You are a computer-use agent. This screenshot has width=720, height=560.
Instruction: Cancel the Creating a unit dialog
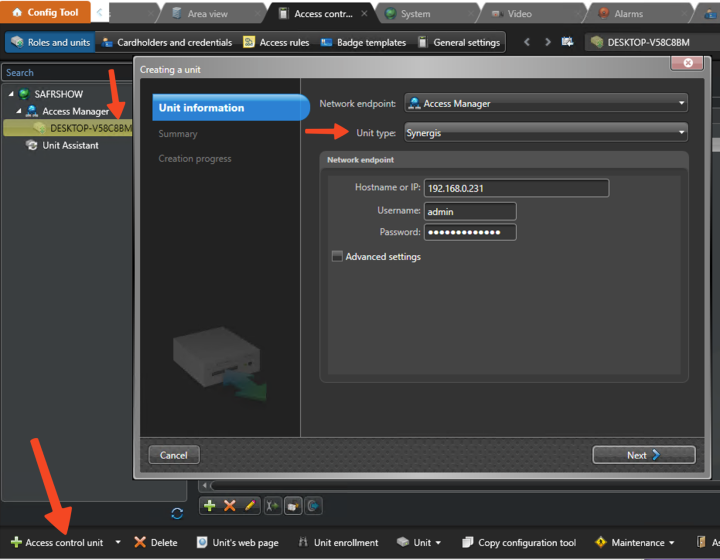coord(174,455)
